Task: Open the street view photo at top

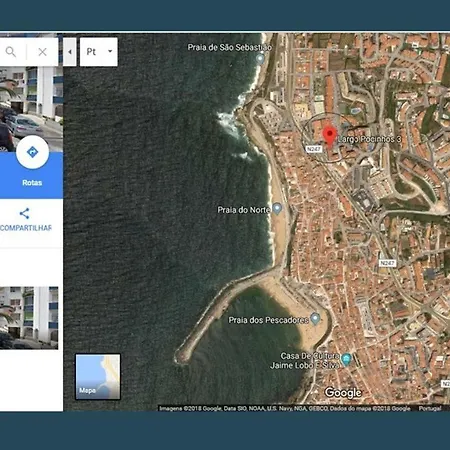Action: (31, 109)
